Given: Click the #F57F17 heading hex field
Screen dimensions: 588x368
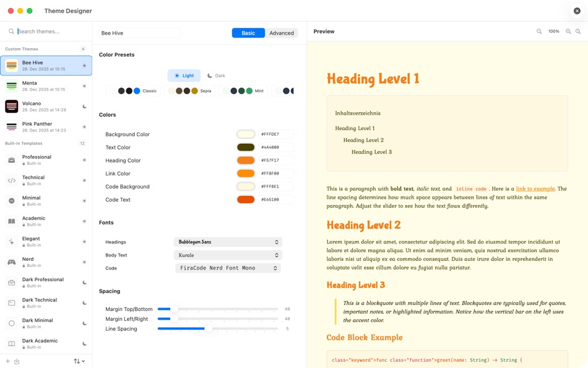Looking at the screenshot, I should coord(276,160).
